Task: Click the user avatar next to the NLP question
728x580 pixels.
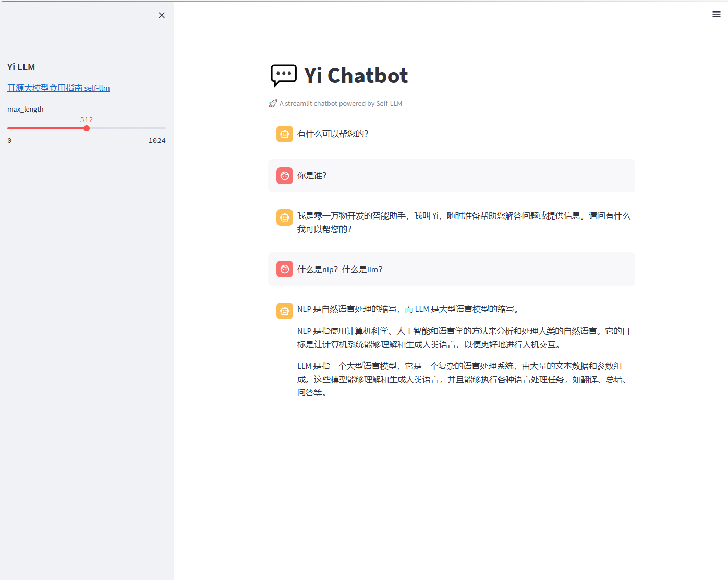Action: (284, 269)
